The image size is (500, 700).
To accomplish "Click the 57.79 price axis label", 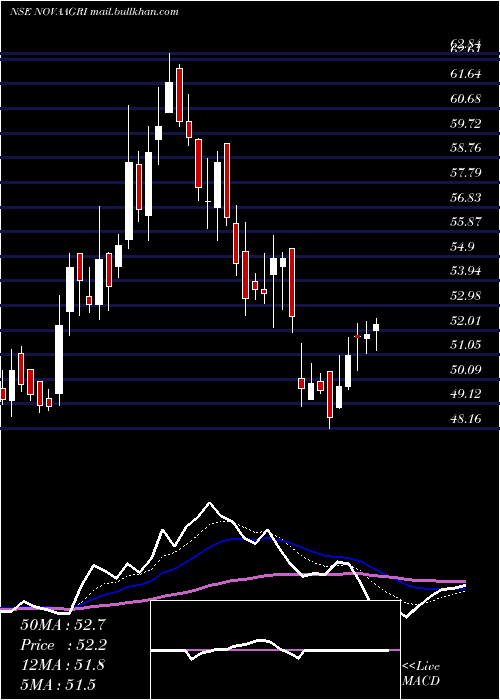I will (x=466, y=172).
